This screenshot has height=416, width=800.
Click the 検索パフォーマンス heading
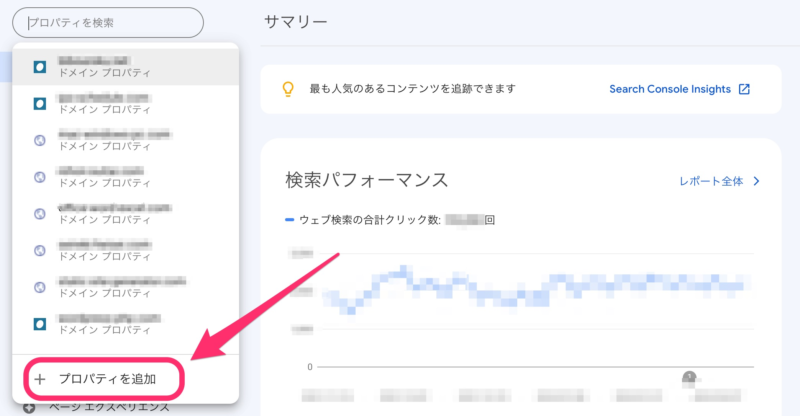click(x=366, y=180)
